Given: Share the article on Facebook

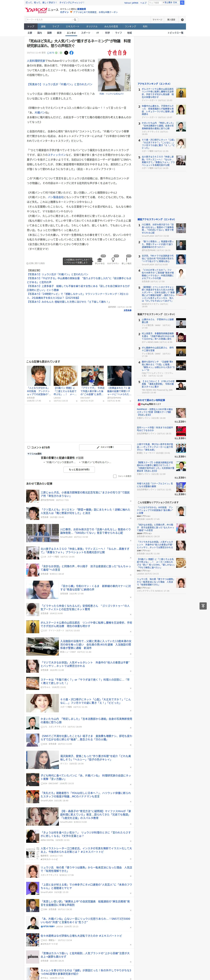Looking at the screenshot, I should click(71, 53).
